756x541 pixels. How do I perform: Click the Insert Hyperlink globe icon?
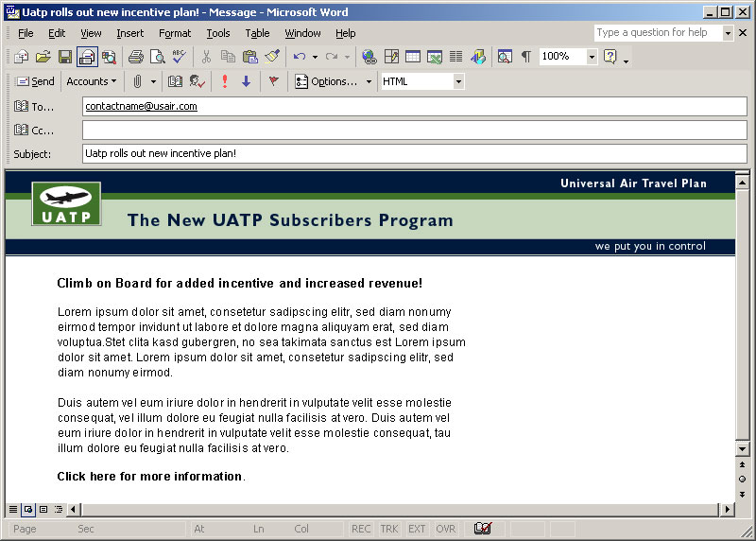pyautogui.click(x=369, y=57)
